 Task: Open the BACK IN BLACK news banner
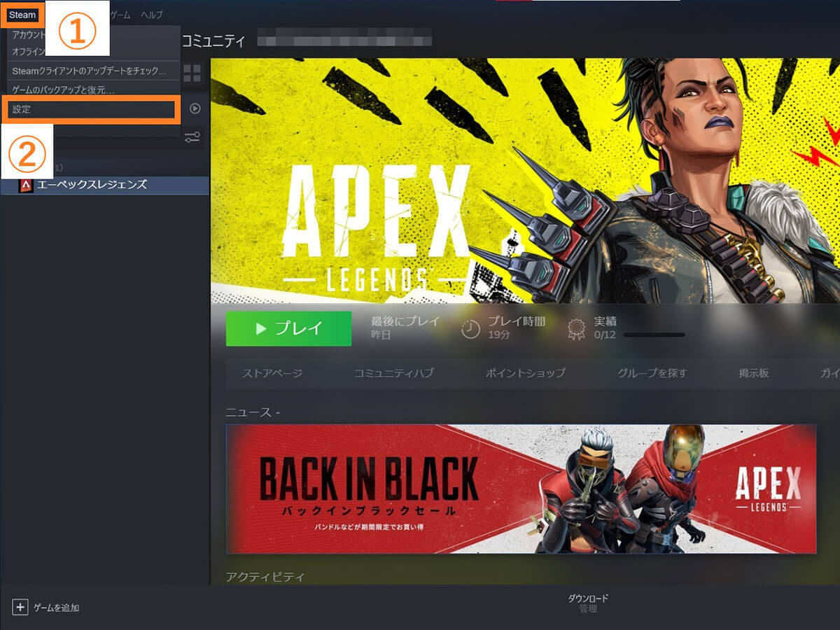[521, 489]
